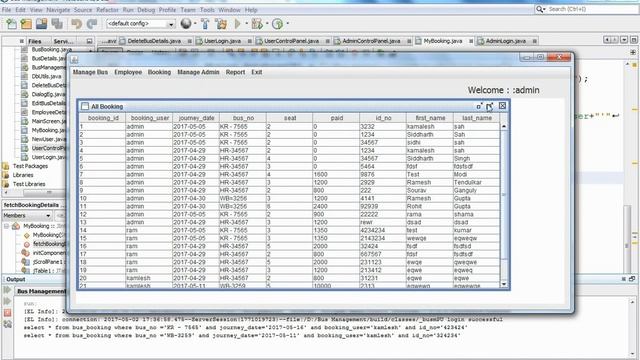The height and width of the screenshot is (360, 640).
Task: Iconify the All Booking internal frame
Action: click(479, 106)
